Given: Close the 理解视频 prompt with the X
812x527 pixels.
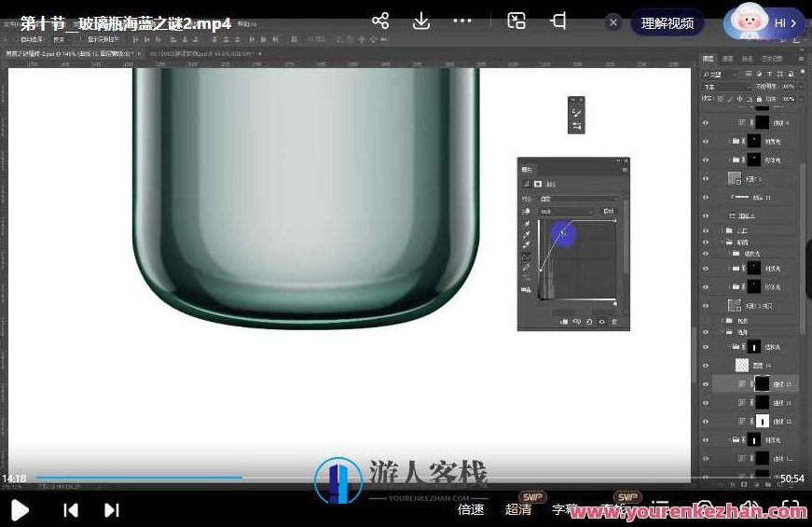Looking at the screenshot, I should [x=613, y=22].
